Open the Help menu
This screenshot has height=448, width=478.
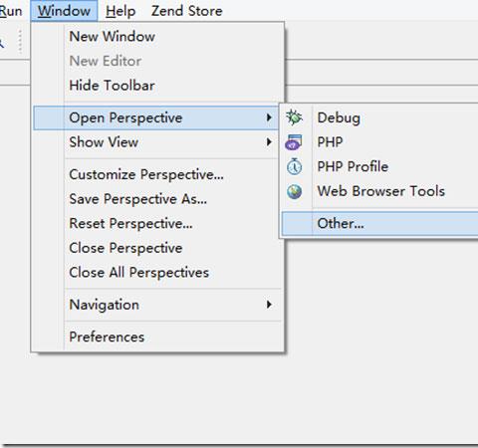pos(120,11)
